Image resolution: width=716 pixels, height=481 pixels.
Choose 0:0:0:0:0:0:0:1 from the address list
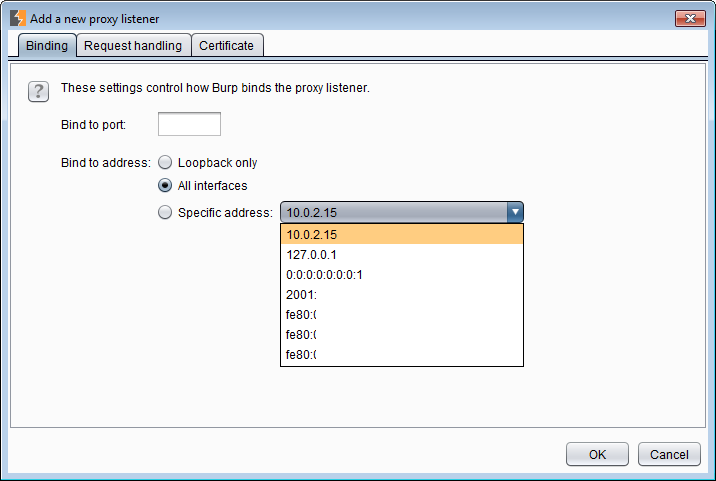tap(402, 275)
